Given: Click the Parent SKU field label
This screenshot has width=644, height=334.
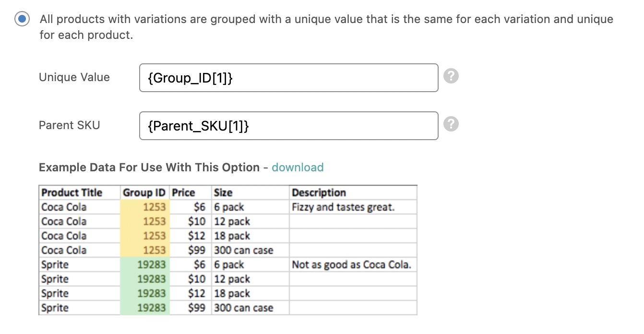Looking at the screenshot, I should pos(70,125).
